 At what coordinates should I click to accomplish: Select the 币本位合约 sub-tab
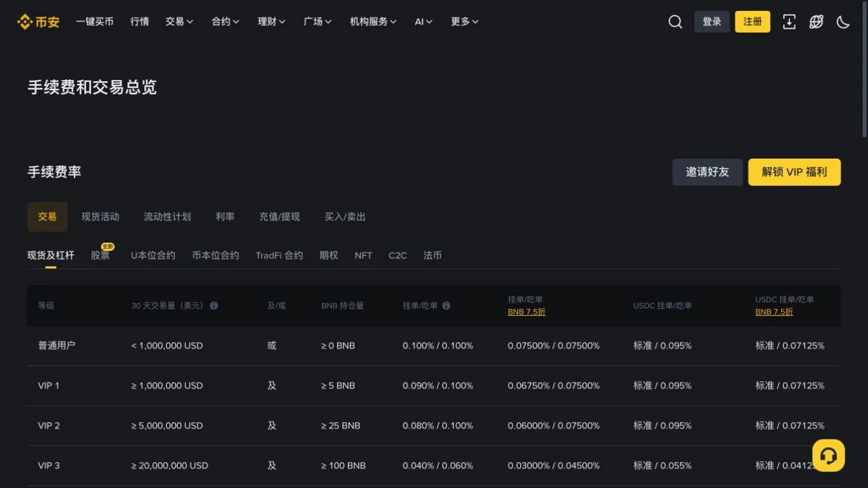click(216, 255)
